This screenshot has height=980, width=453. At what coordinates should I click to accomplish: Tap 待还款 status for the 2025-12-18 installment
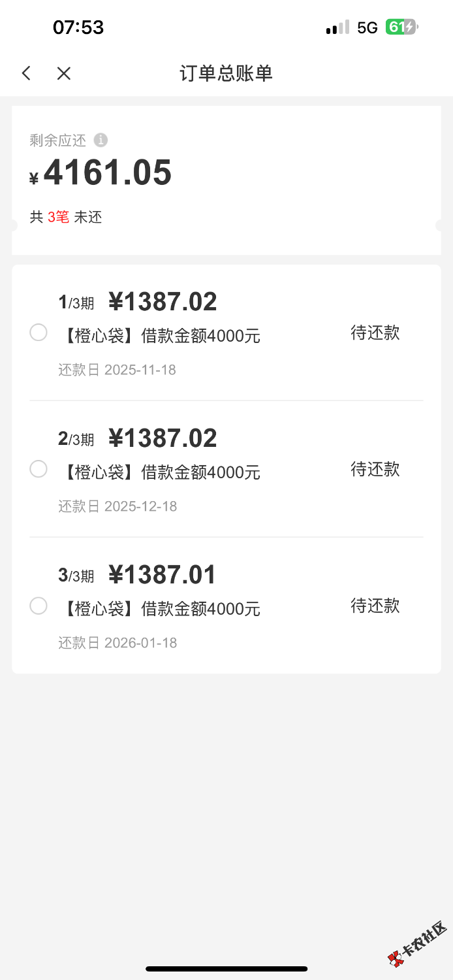click(x=375, y=469)
